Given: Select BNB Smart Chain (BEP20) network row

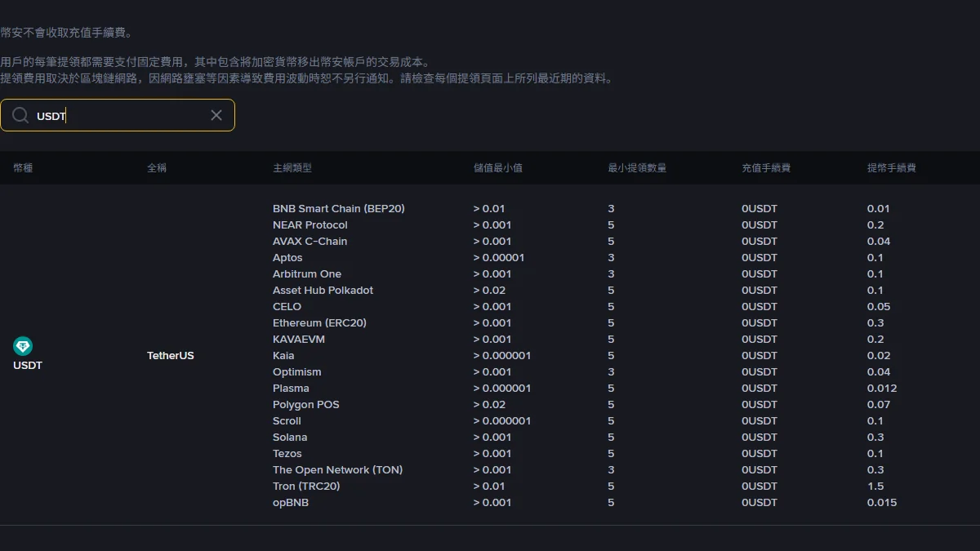Looking at the screenshot, I should [x=339, y=209].
